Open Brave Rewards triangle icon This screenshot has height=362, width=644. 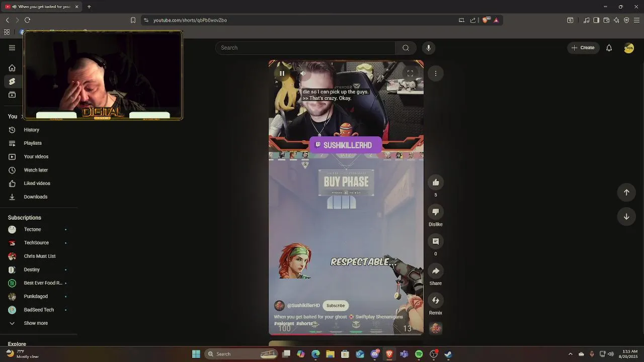496,20
